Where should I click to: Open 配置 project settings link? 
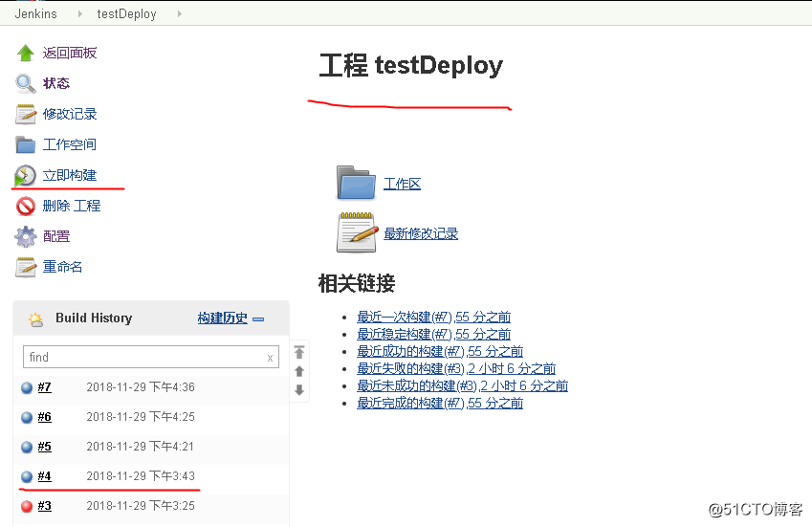[x=56, y=236]
